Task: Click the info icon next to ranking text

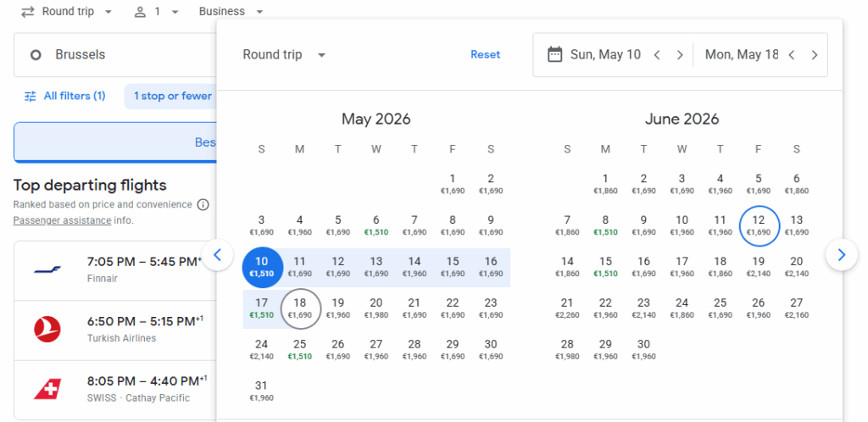Action: 203,205
